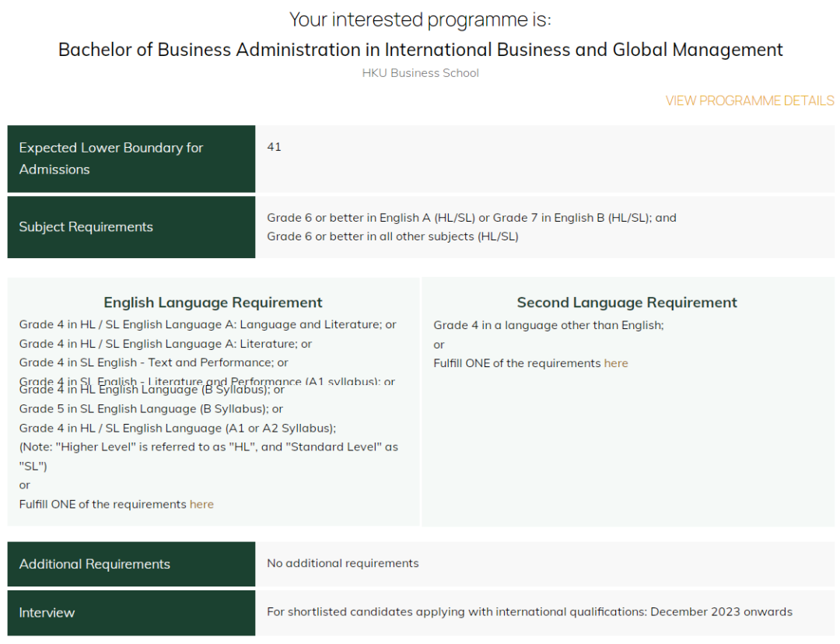The width and height of the screenshot is (840, 644).
Task: Click the English A or English B grade requirement line
Action: pos(471,218)
